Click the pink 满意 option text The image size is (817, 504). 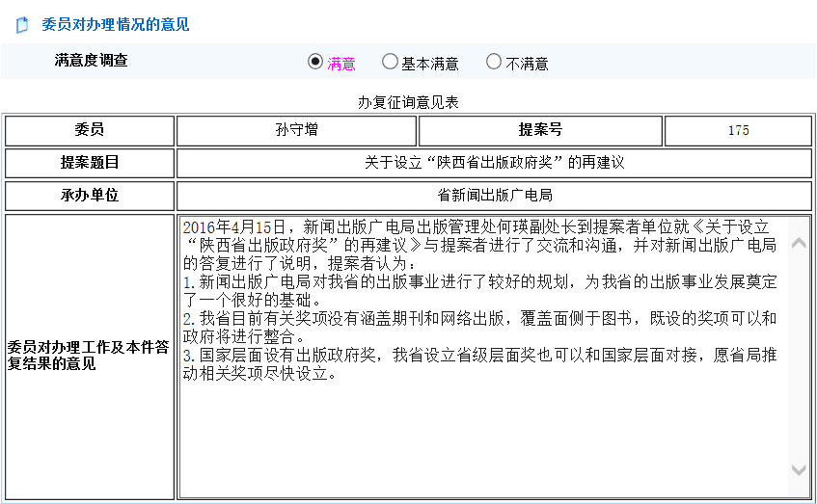pos(341,64)
